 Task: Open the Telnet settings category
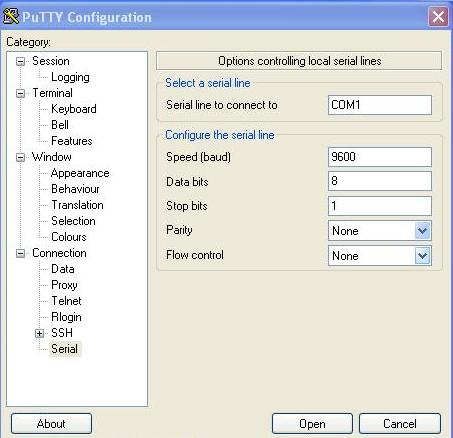coord(66,301)
